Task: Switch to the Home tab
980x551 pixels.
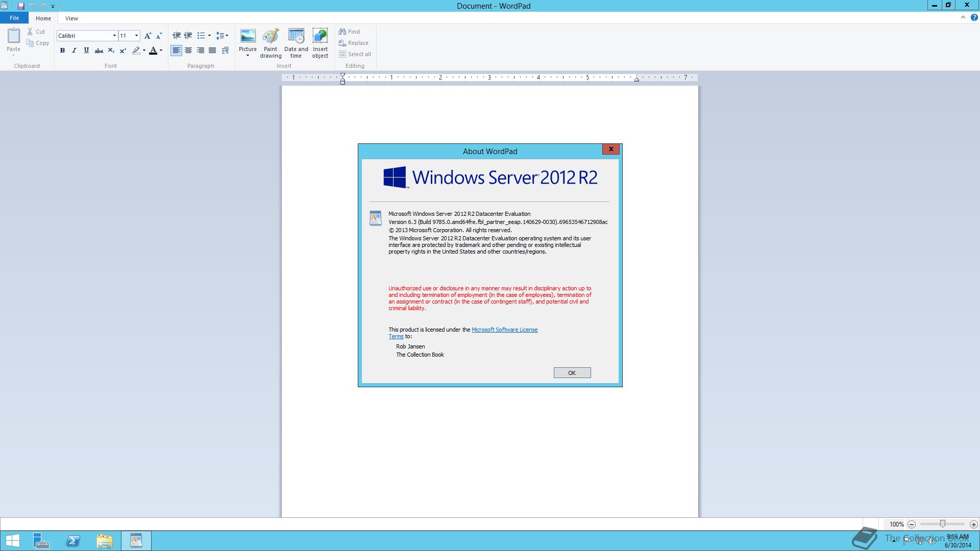Action: pyautogui.click(x=43, y=18)
